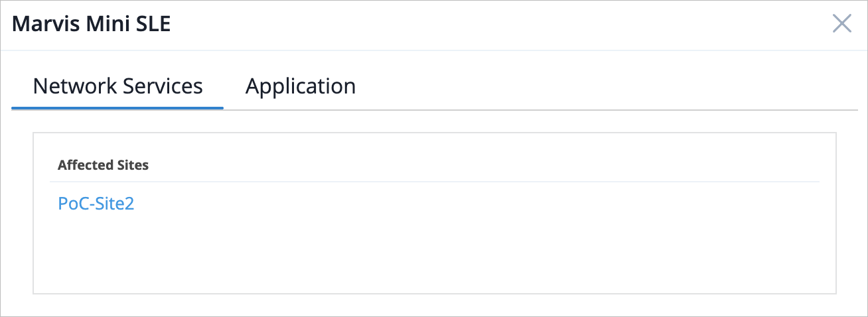Open the Application tab next to Network Services

pyautogui.click(x=300, y=86)
